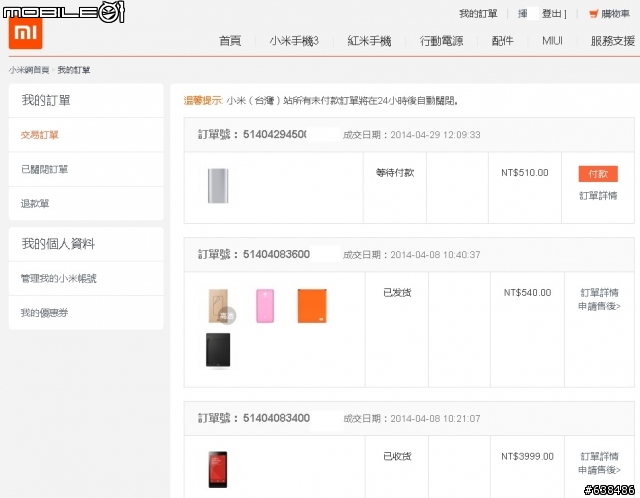Click the 溫馨提示 notice text
The image size is (640, 498).
[203, 100]
